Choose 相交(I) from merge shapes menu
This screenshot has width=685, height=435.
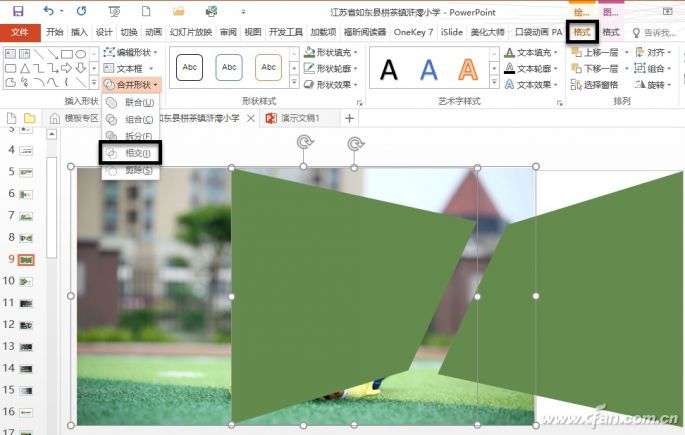click(131, 153)
